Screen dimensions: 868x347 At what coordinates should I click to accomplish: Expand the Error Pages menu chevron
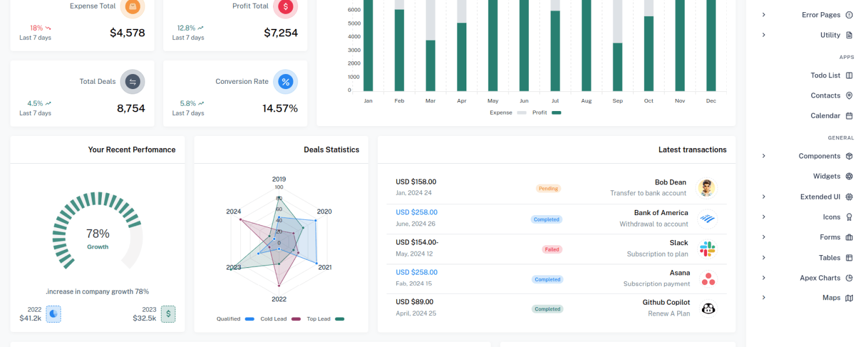pos(764,15)
